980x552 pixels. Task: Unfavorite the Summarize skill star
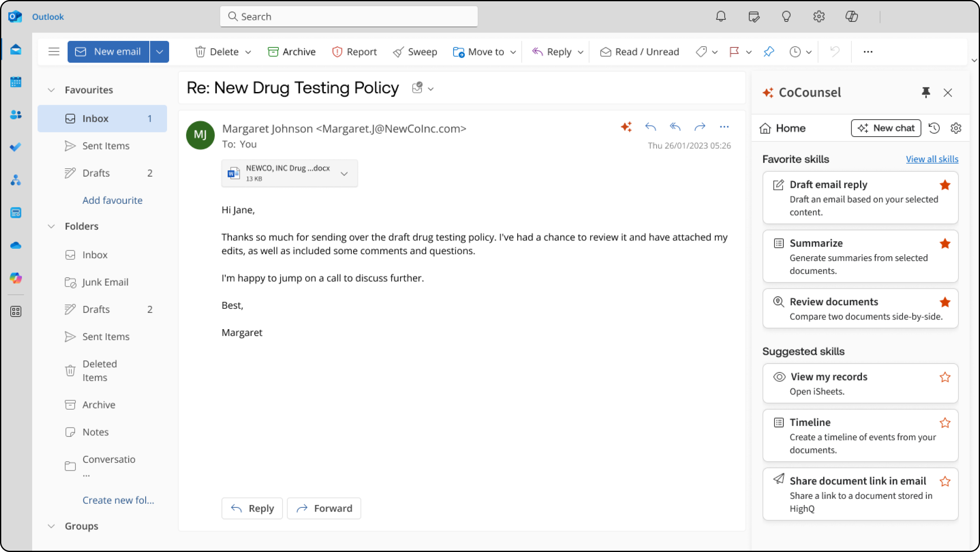point(945,244)
